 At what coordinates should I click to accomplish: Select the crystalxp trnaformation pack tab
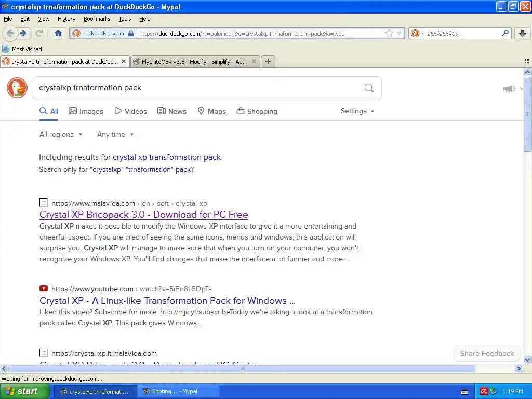[65, 61]
